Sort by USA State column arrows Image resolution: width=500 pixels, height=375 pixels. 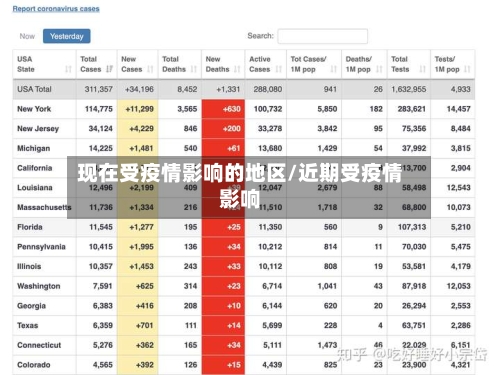click(68, 69)
